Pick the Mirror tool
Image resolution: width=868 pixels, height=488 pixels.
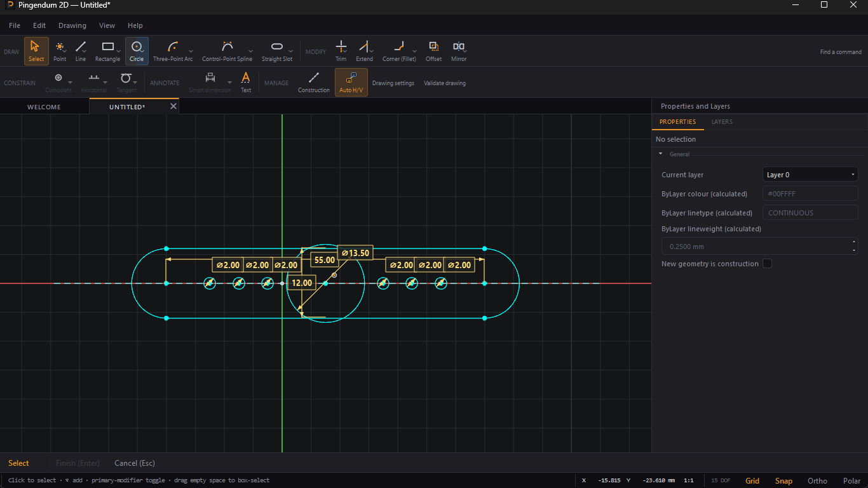[459, 51]
